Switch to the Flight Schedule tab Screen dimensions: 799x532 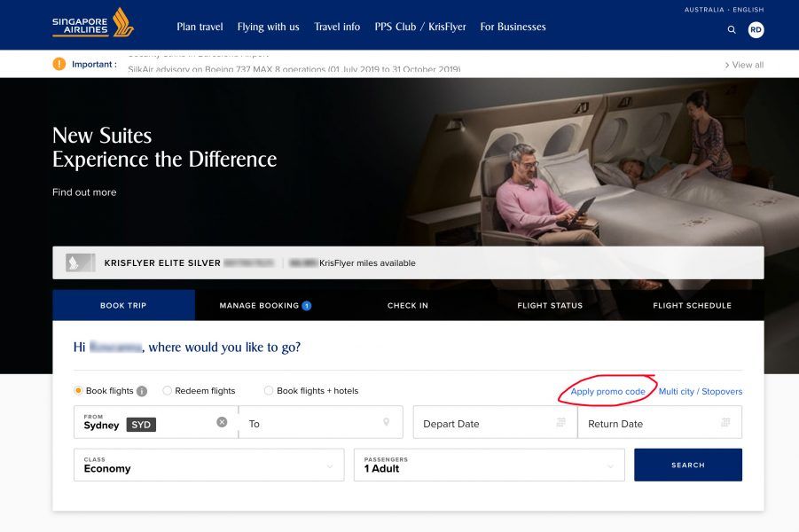pyautogui.click(x=692, y=305)
